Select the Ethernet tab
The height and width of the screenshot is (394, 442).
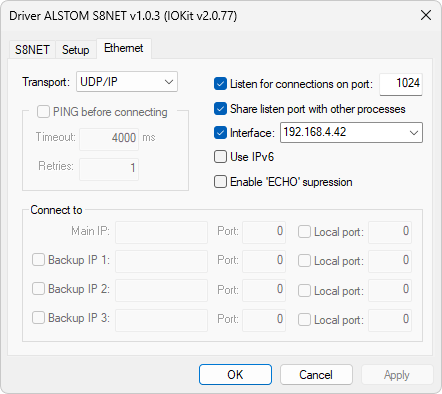[x=124, y=48]
